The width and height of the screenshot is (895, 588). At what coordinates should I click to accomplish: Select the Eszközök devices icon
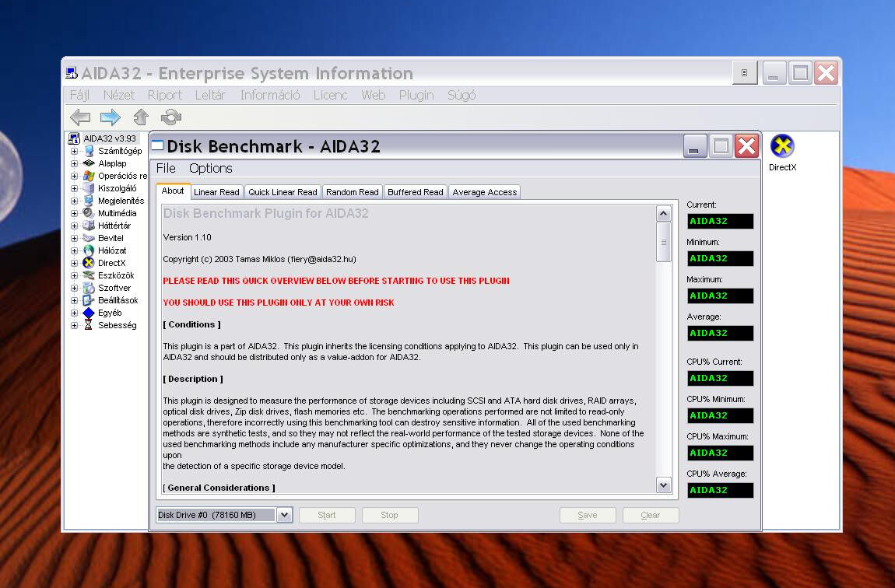(89, 275)
